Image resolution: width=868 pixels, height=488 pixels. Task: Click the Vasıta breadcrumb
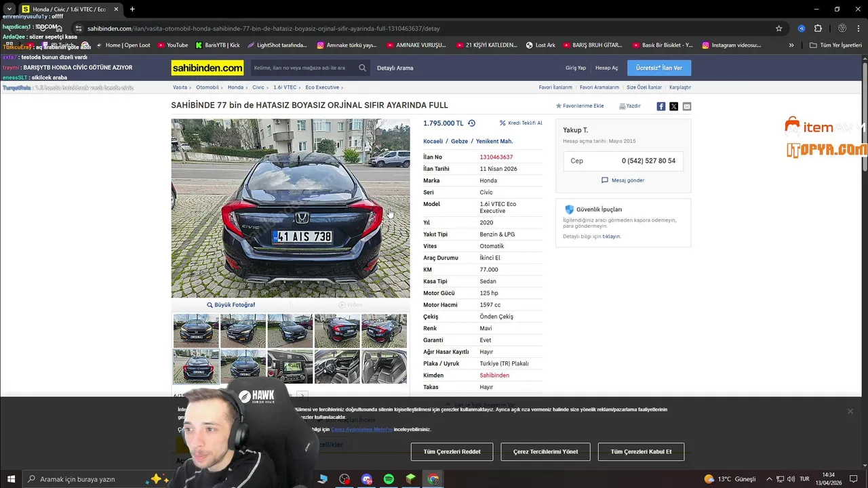(180, 87)
